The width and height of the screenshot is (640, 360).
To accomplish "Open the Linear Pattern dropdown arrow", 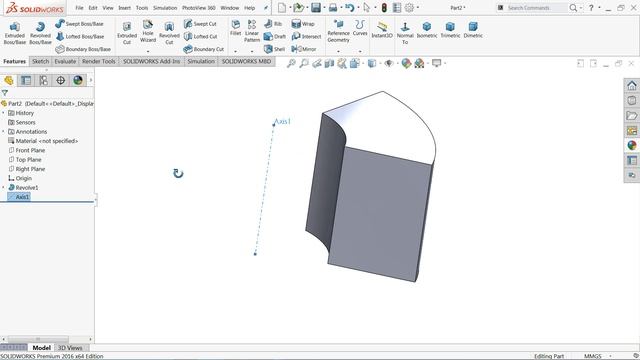I will pos(252,51).
